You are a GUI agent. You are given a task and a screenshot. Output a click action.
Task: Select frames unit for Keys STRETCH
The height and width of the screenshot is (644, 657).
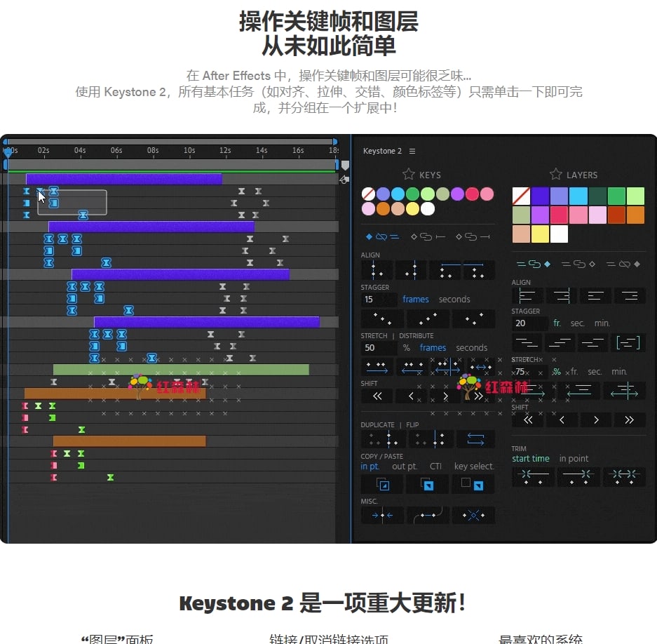click(x=433, y=347)
